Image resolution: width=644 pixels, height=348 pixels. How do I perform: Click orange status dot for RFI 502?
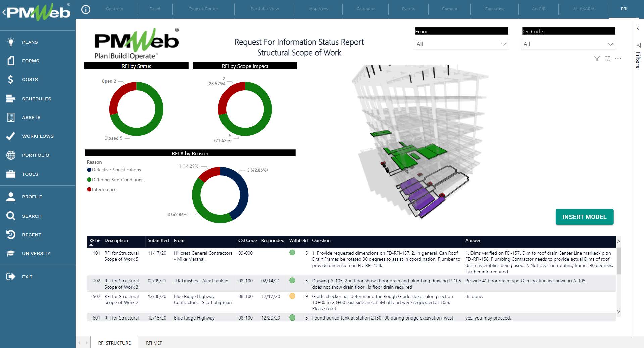coord(292,296)
